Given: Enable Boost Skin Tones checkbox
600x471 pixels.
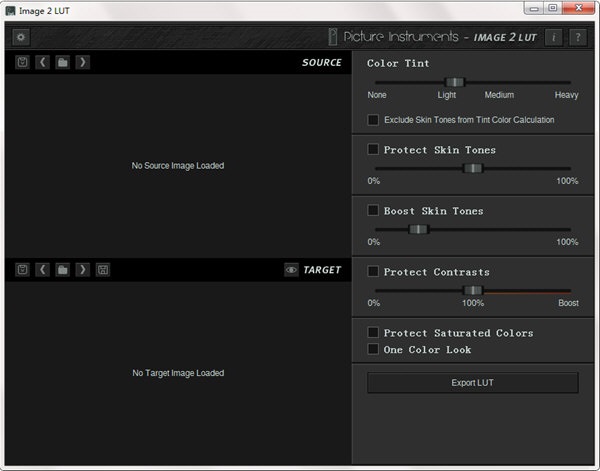Looking at the screenshot, I should [373, 210].
